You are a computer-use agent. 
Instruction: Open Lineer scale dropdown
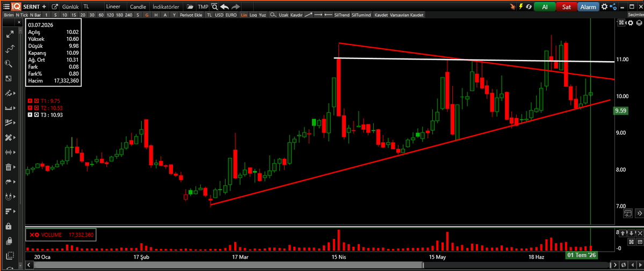[115, 7]
